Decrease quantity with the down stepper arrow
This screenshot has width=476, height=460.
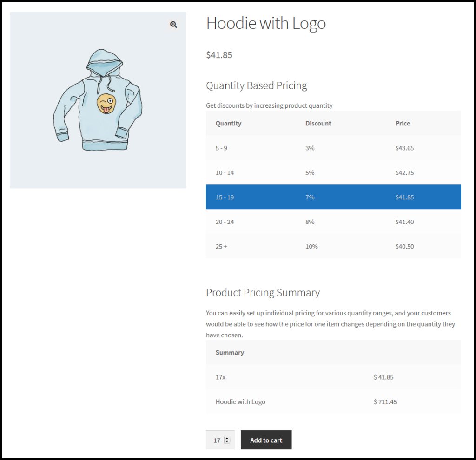click(227, 442)
